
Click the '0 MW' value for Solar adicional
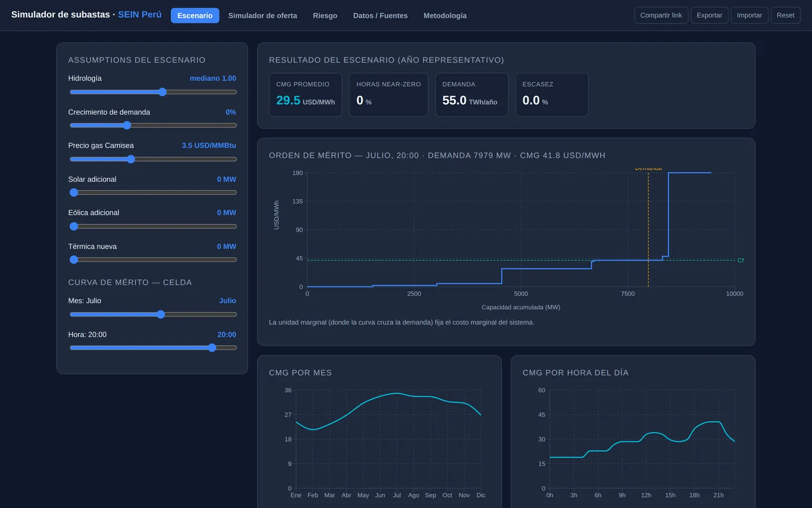[x=226, y=179]
